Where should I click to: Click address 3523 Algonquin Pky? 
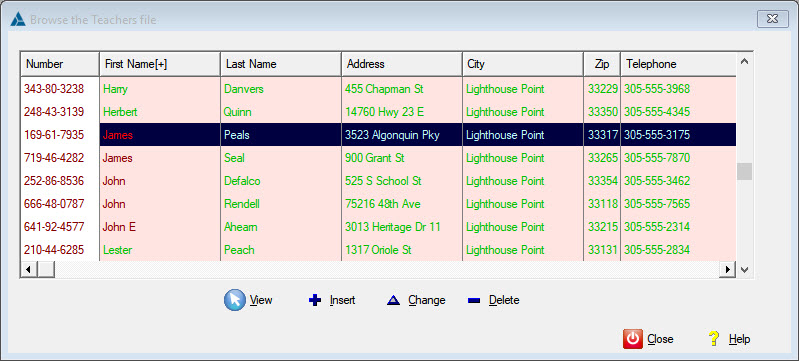click(392, 135)
